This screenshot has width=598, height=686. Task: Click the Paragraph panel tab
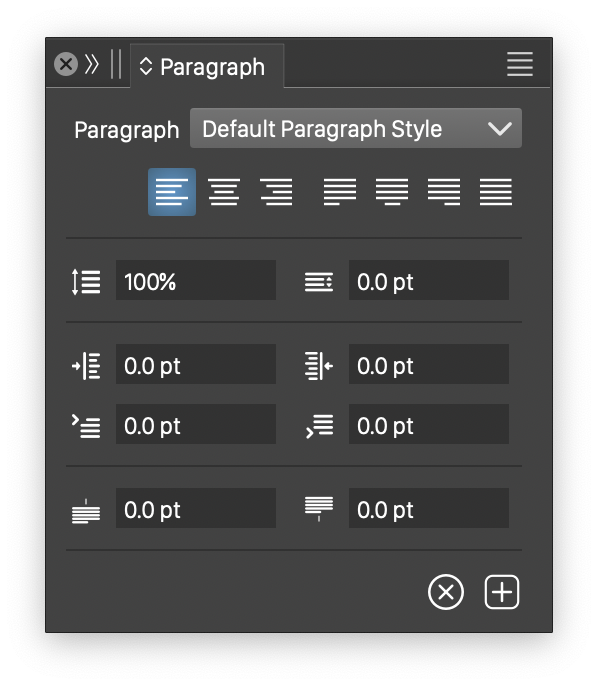point(207,66)
